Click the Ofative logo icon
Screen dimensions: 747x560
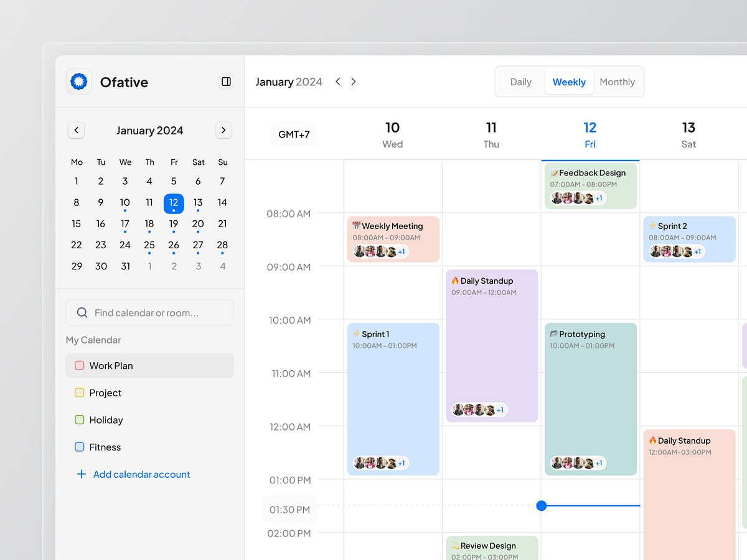(x=78, y=81)
